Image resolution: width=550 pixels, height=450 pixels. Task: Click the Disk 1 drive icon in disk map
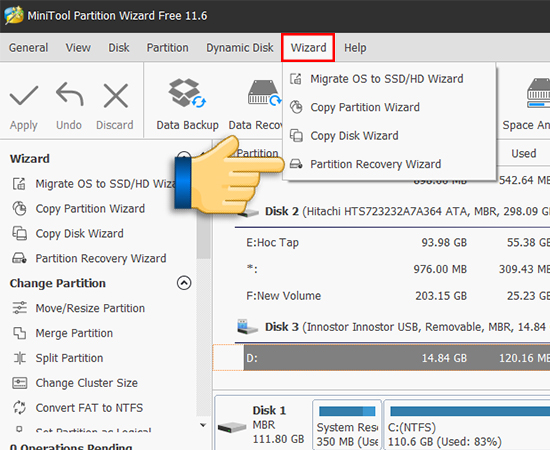click(232, 427)
